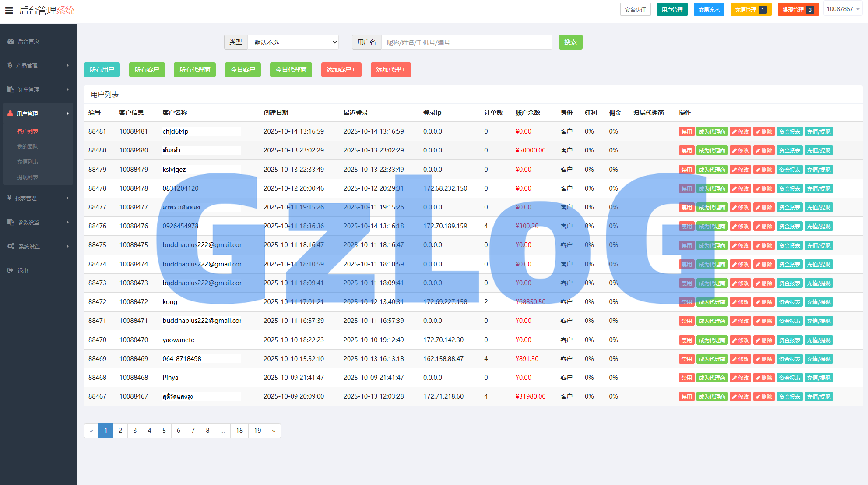
Task: Click 删除 button for user 88467
Action: pos(764,396)
